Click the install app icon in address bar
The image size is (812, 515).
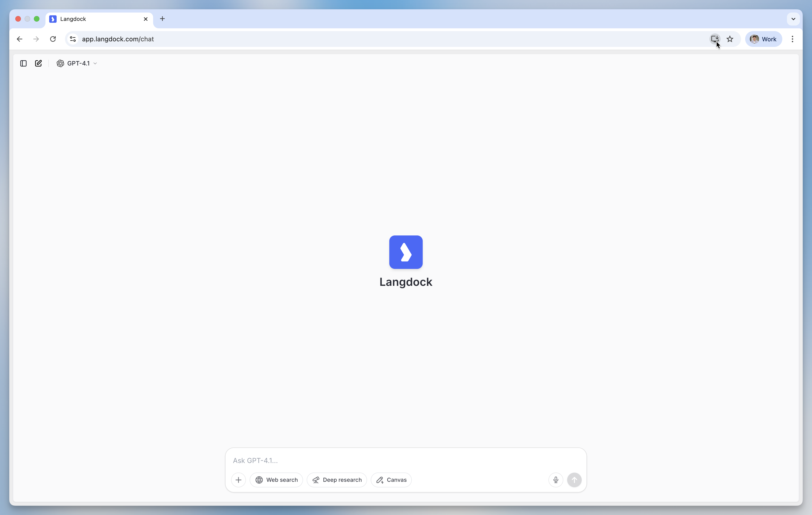tap(714, 39)
